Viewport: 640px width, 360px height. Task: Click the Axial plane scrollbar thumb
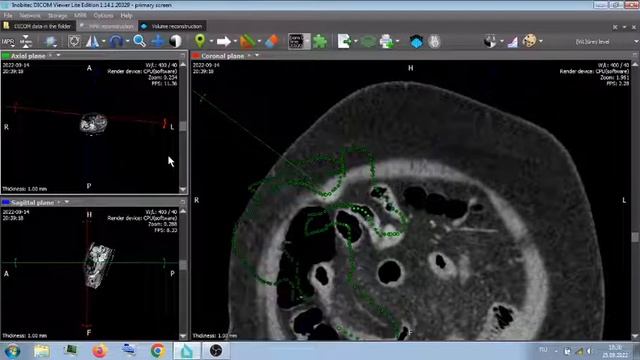point(183,126)
